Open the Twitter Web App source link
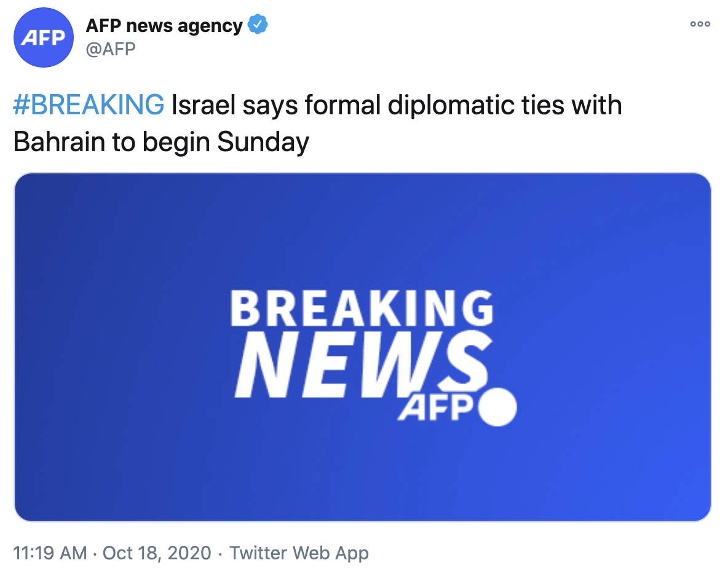The width and height of the screenshot is (728, 579). pos(299,553)
